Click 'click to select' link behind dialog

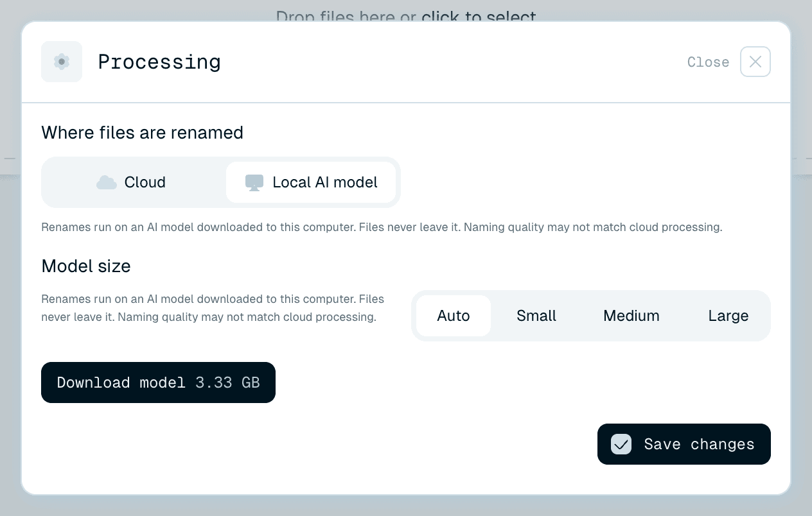coord(479,15)
